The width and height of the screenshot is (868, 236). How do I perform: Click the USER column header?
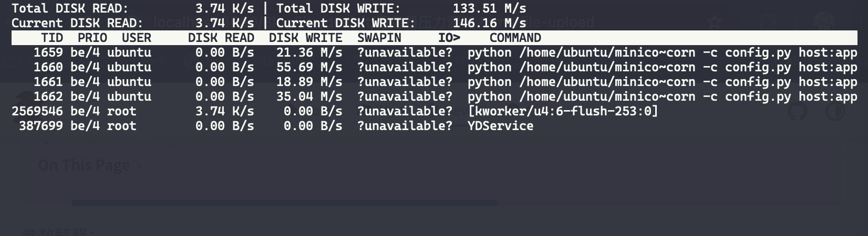click(137, 38)
